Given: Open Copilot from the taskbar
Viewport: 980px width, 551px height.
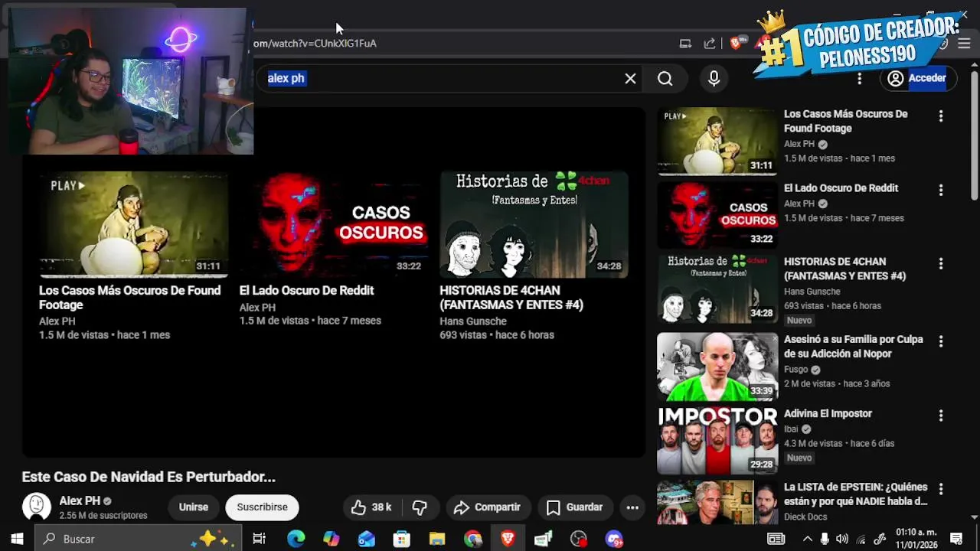Looking at the screenshot, I should coord(331,539).
